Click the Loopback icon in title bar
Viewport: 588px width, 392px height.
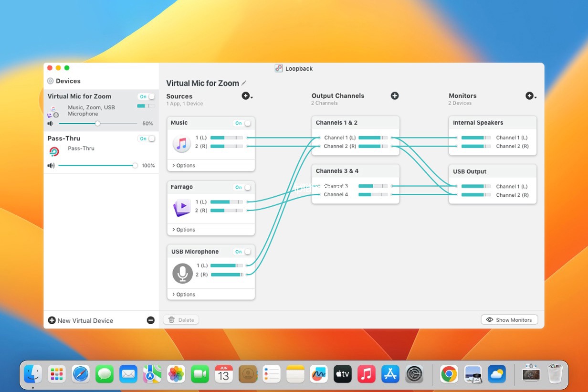[279, 68]
